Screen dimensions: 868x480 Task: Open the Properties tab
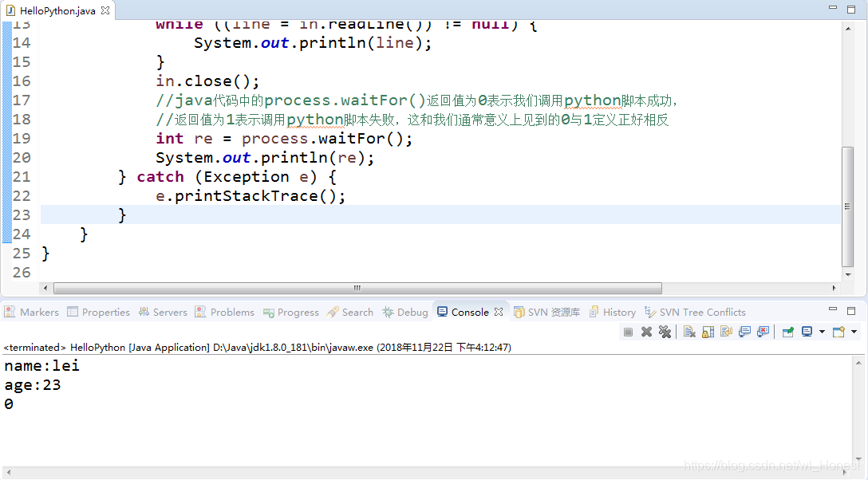point(99,313)
